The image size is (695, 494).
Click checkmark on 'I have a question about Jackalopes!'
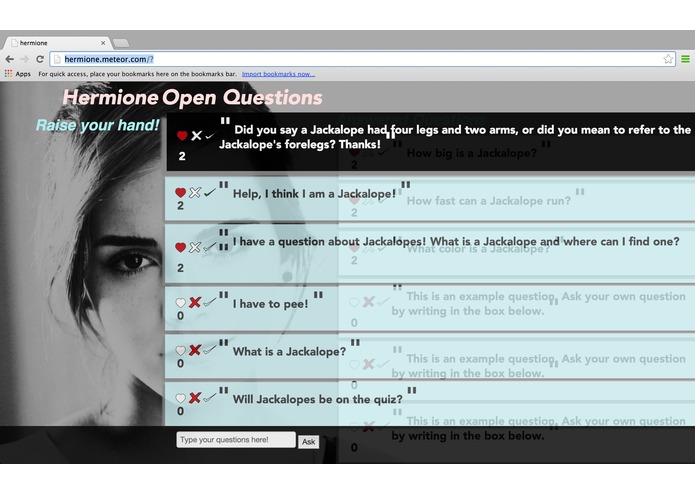point(210,247)
